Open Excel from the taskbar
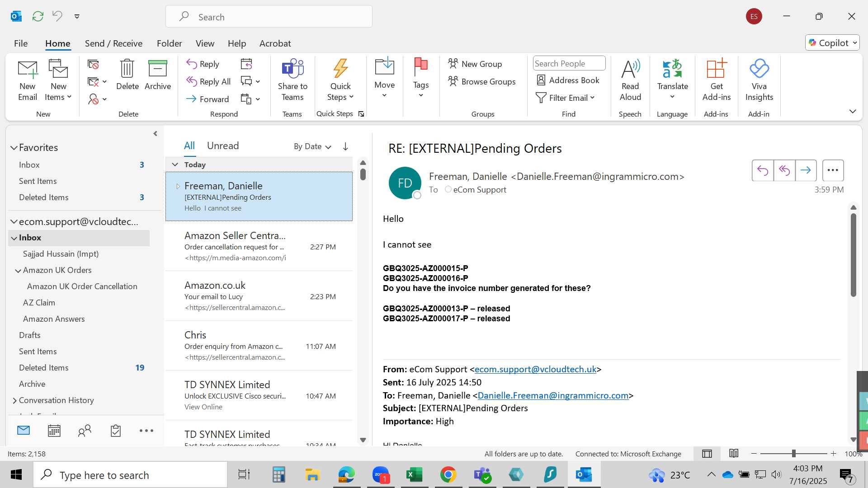The height and width of the screenshot is (488, 868). click(x=414, y=474)
